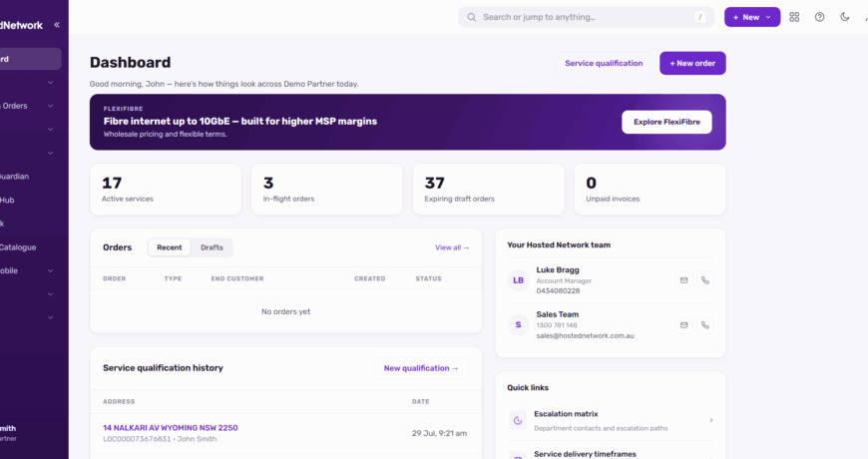Open the help question-mark icon
Screen dimensions: 868x459
click(x=820, y=17)
